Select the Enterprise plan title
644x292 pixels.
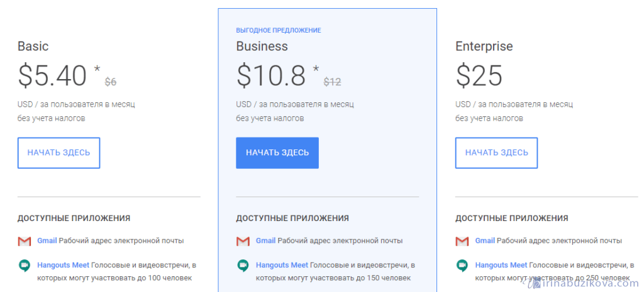point(484,46)
